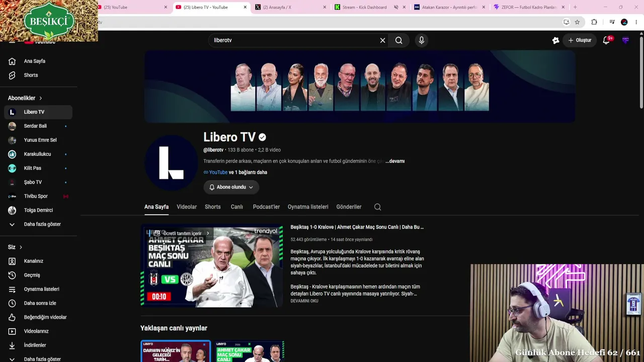Click the Libero TV channel avatar

(171, 162)
